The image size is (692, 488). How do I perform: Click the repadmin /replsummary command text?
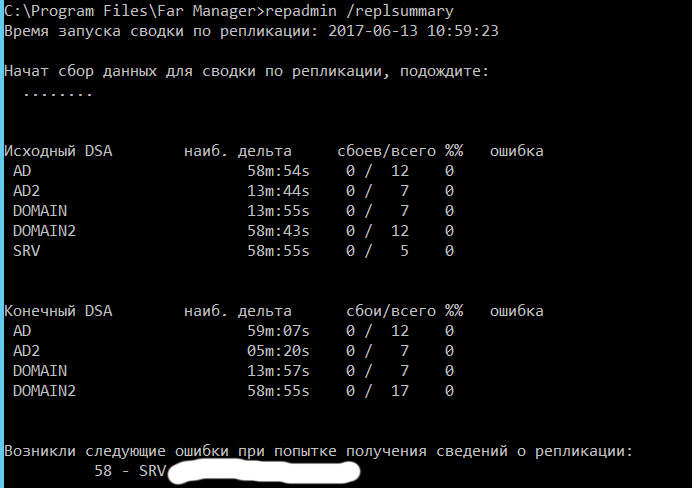[359, 11]
